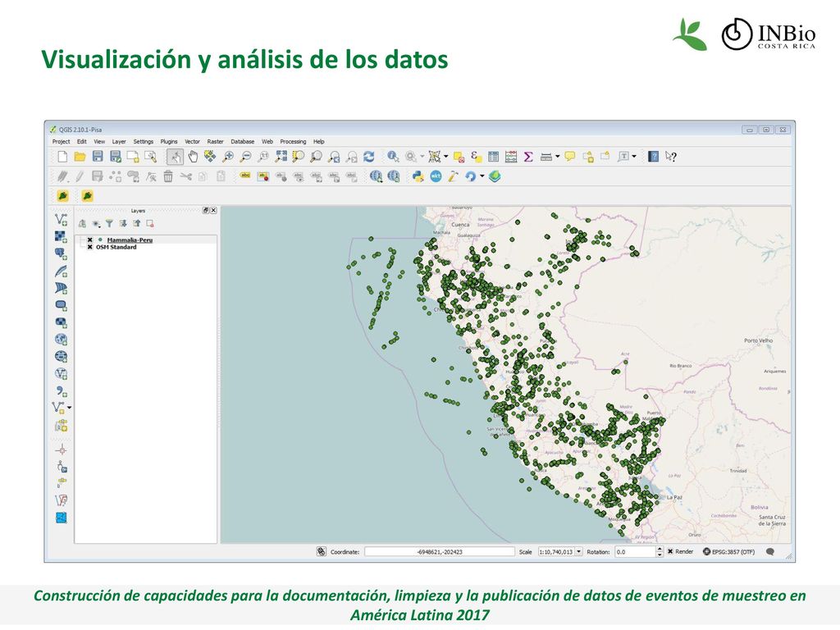Click the Add Raster Layer icon
This screenshot has height=630, width=840.
tap(61, 236)
